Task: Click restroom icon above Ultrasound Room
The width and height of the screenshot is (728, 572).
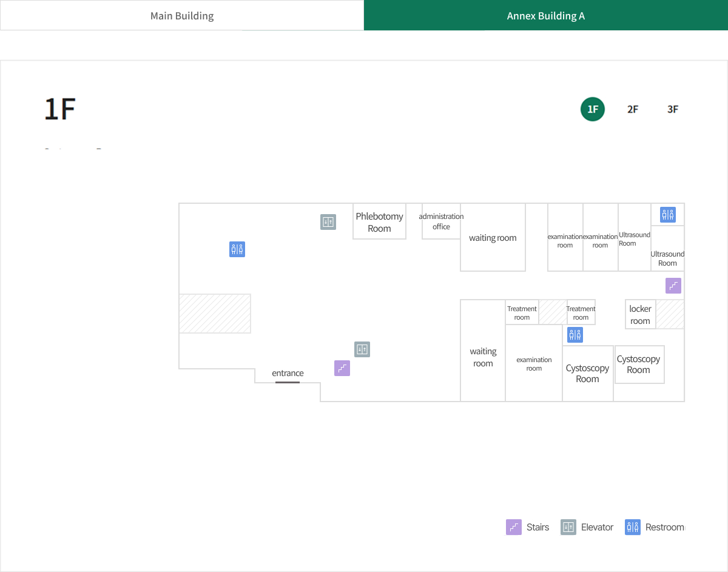Action: [668, 215]
